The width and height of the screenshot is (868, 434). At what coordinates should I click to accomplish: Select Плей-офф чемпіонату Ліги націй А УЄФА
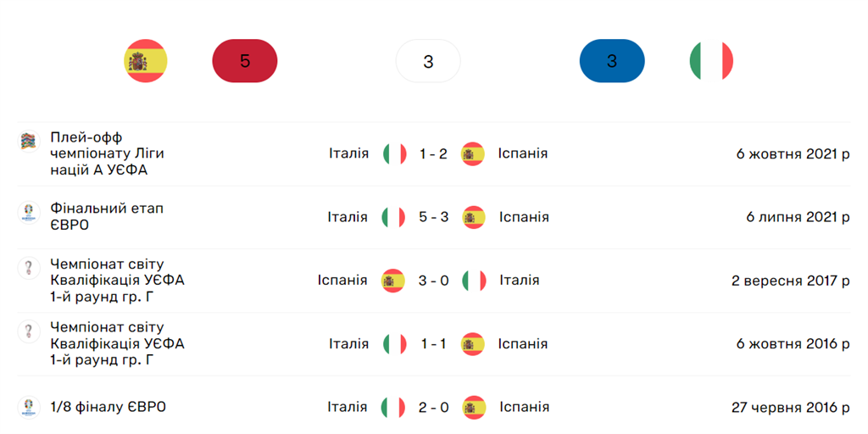[x=107, y=153]
